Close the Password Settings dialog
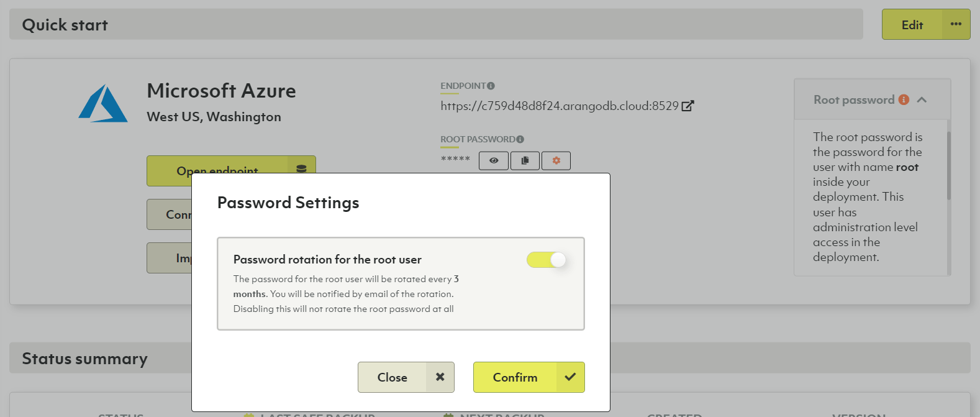The height and width of the screenshot is (417, 980). (x=406, y=377)
